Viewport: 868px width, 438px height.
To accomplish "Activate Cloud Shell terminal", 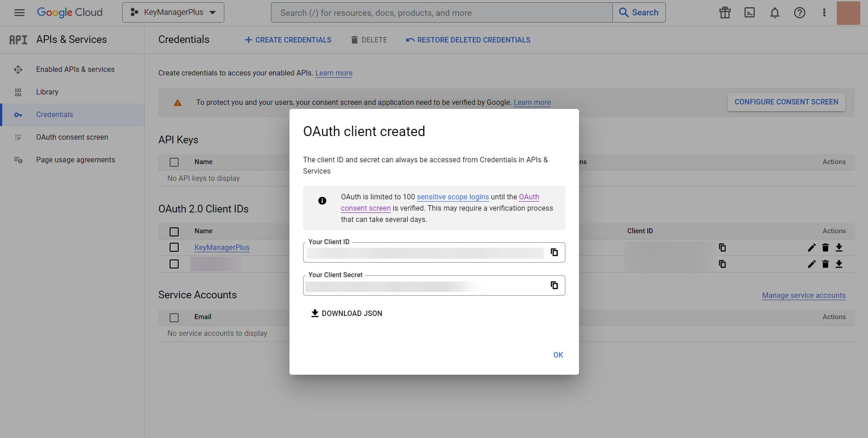I will 749,12.
